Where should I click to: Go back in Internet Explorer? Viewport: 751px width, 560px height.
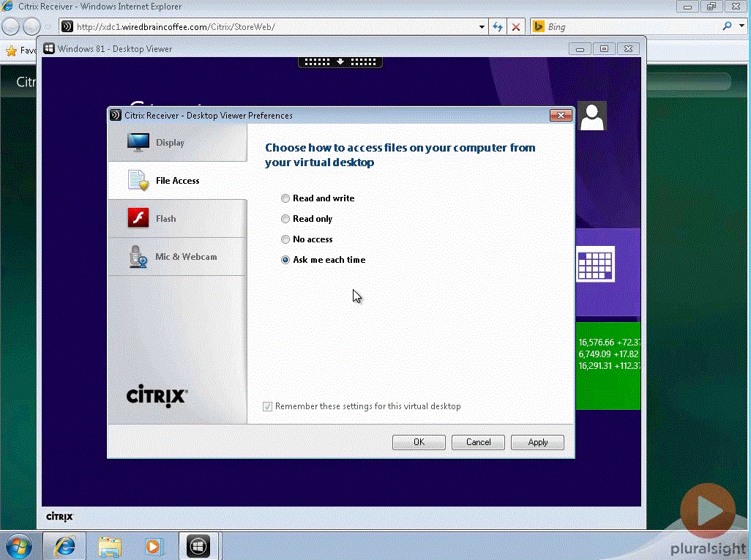pyautogui.click(x=10, y=27)
